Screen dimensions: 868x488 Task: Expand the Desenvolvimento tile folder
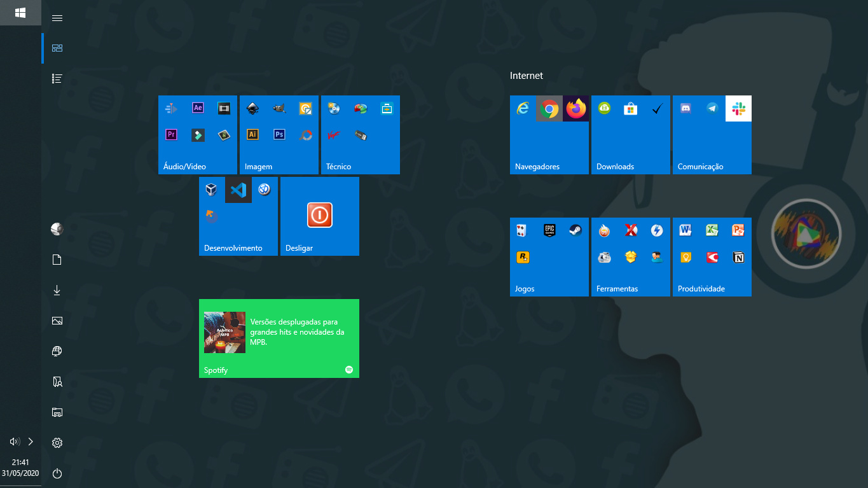(238, 216)
